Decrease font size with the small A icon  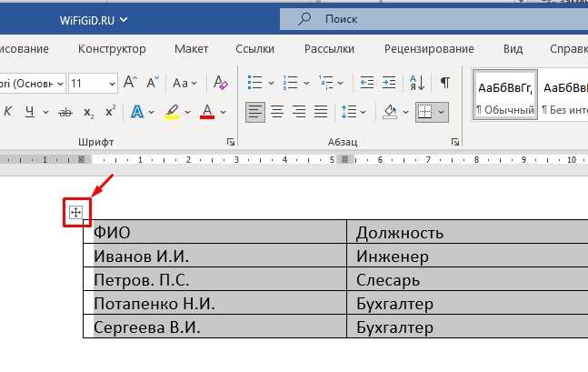(x=153, y=83)
